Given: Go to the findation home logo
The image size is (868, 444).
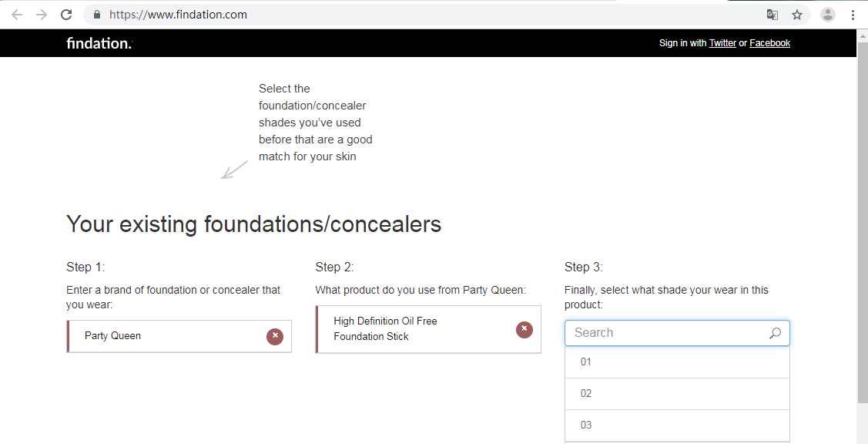Looking at the screenshot, I should pos(99,43).
